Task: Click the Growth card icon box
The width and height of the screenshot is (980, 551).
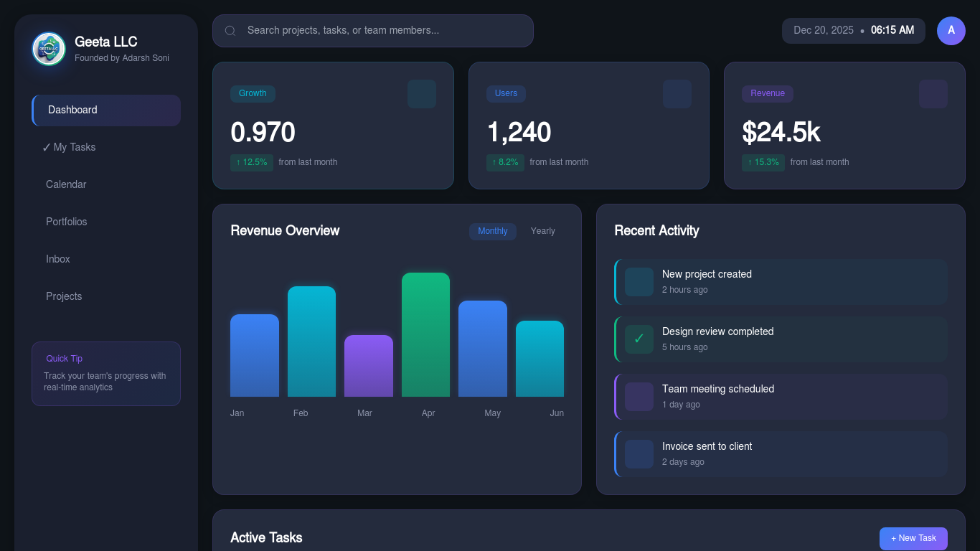Action: [x=422, y=94]
